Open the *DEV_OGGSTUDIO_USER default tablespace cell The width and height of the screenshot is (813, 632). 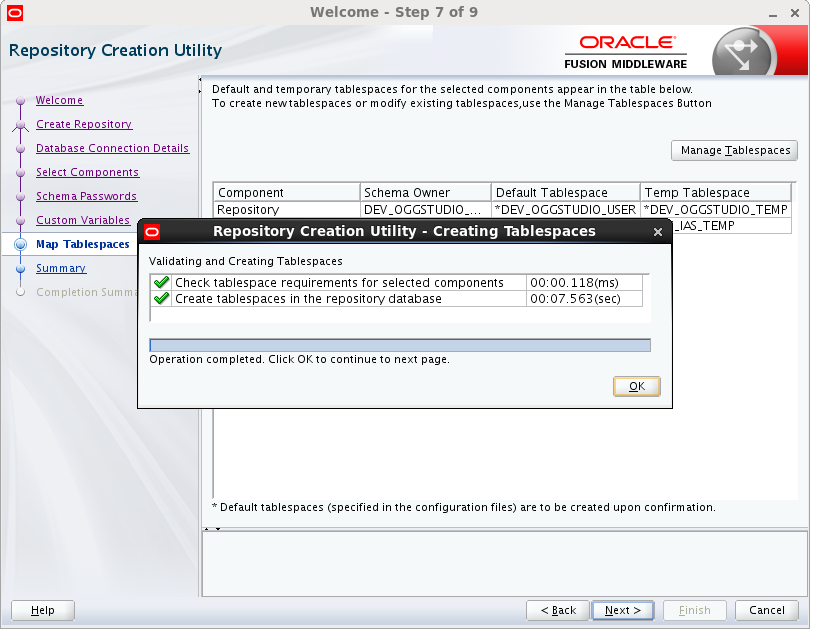pos(566,209)
